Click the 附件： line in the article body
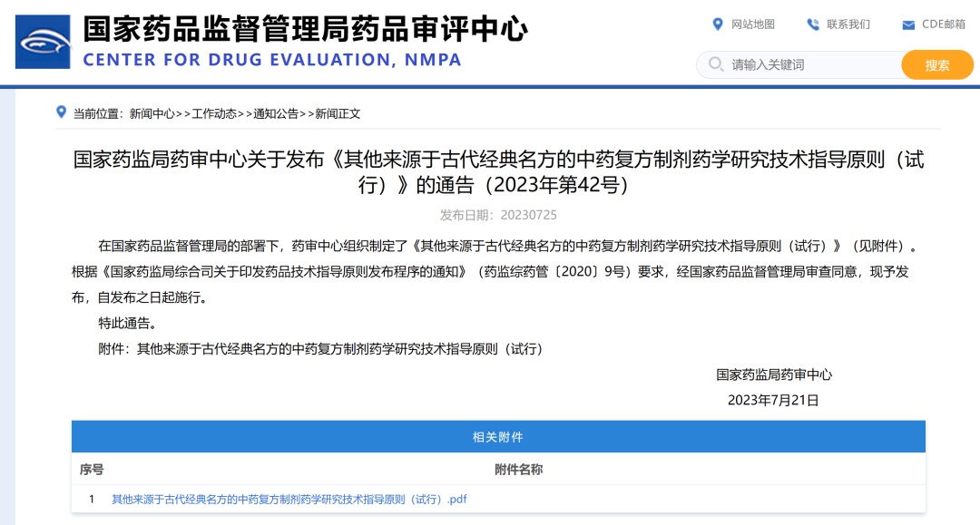 click(320, 349)
